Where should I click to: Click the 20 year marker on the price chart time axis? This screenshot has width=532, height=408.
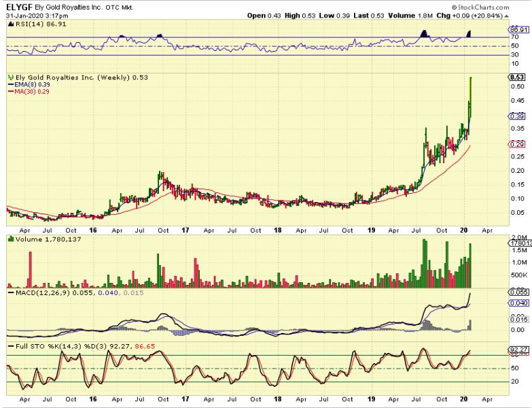click(x=464, y=230)
